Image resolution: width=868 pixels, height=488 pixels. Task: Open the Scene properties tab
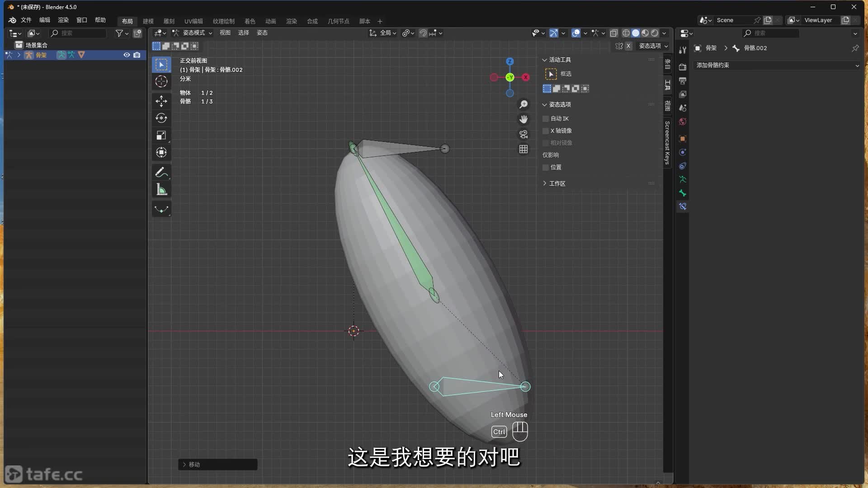pyautogui.click(x=683, y=108)
